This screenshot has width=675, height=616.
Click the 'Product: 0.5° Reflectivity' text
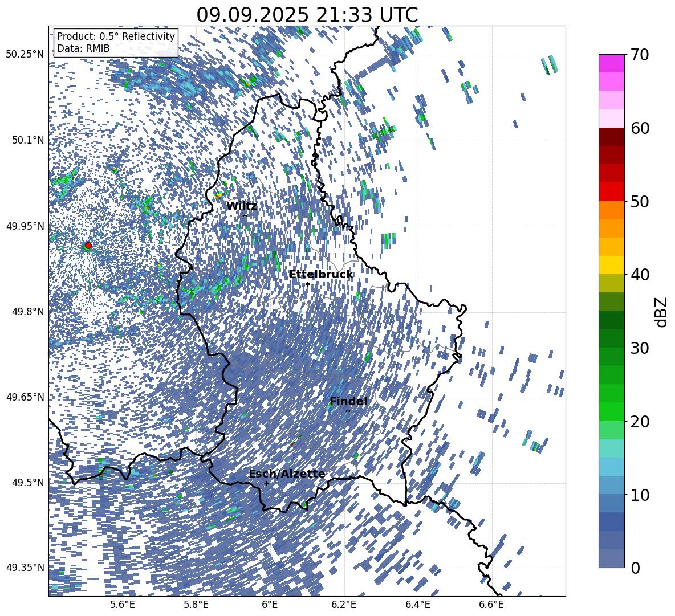click(x=116, y=36)
